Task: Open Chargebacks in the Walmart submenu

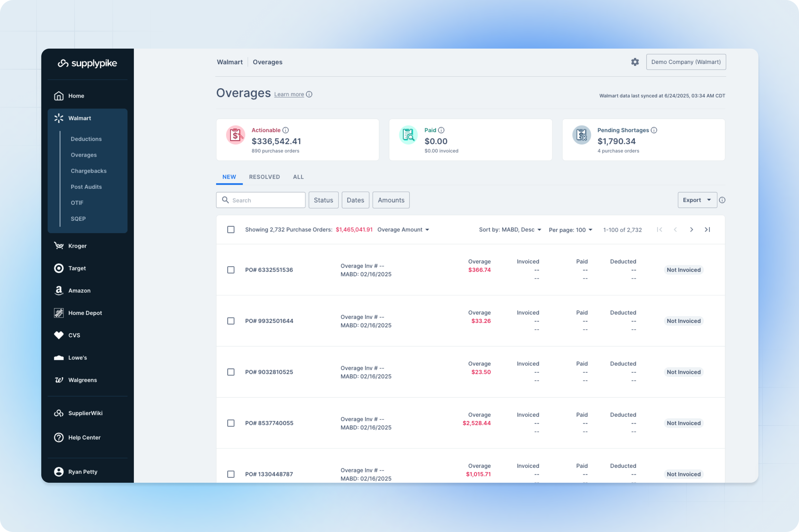Action: [x=89, y=171]
